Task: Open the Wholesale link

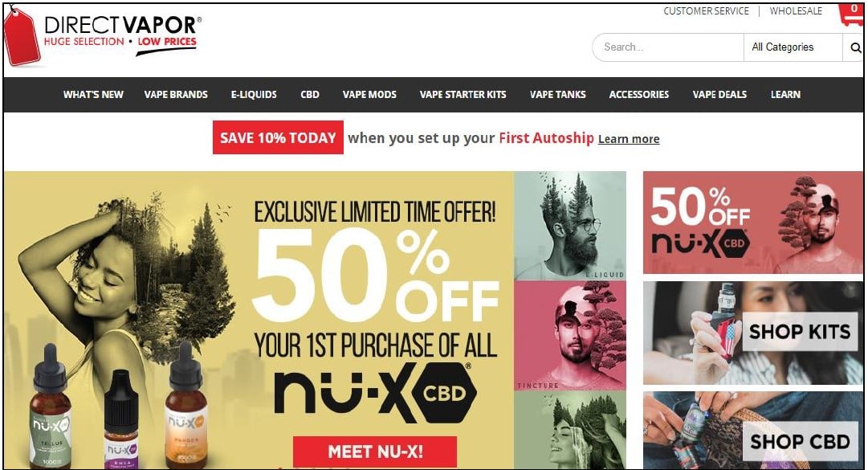Action: click(x=796, y=11)
